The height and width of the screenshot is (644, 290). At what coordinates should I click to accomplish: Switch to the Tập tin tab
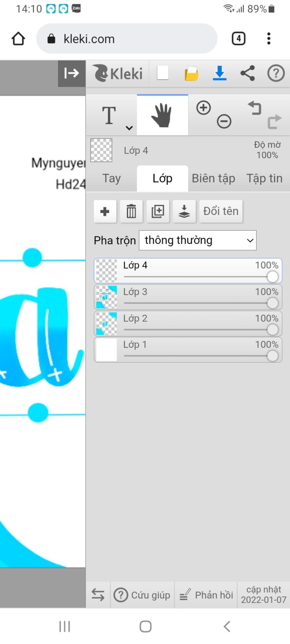click(264, 179)
